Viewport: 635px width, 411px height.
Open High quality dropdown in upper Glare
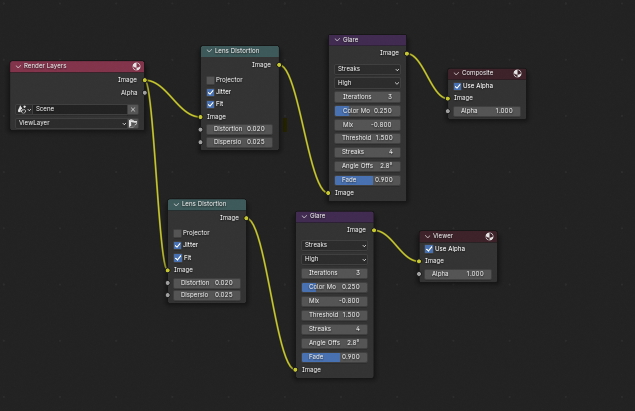click(x=367, y=83)
